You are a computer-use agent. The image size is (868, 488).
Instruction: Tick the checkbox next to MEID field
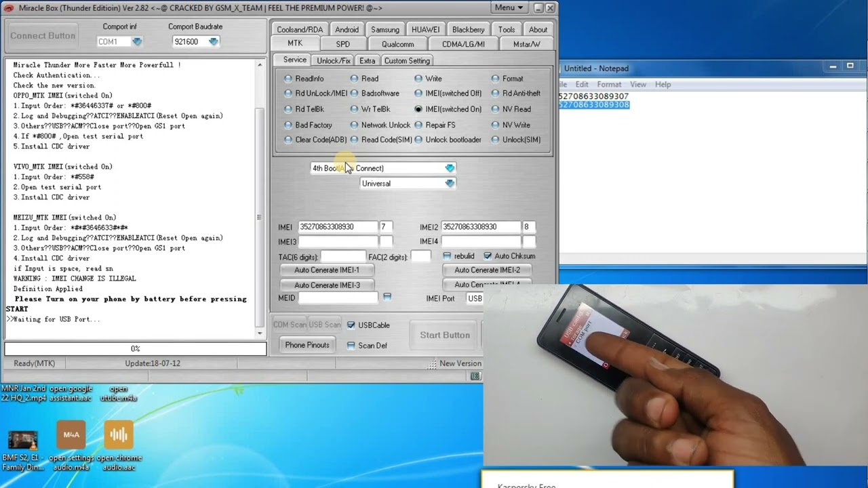(x=387, y=297)
